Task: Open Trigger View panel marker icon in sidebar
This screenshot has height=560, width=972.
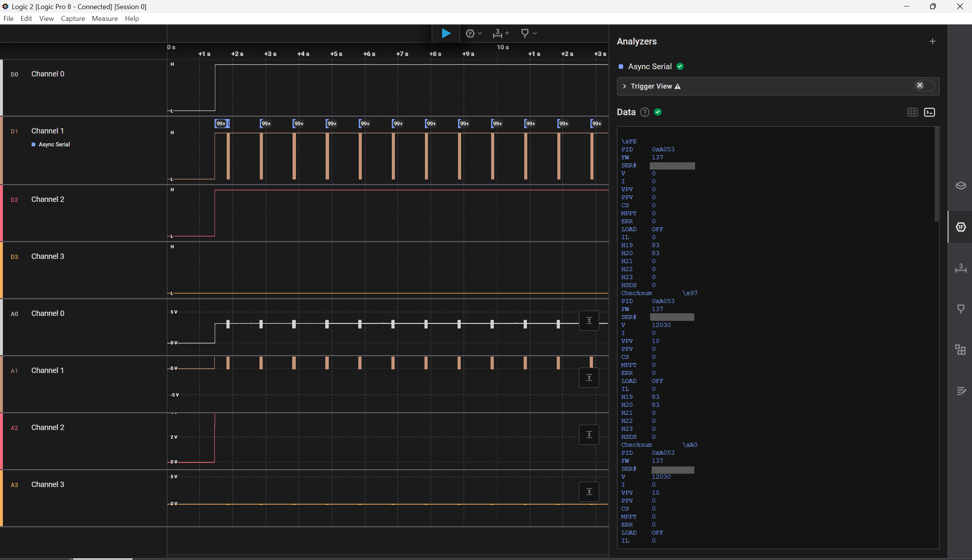Action: (x=961, y=309)
